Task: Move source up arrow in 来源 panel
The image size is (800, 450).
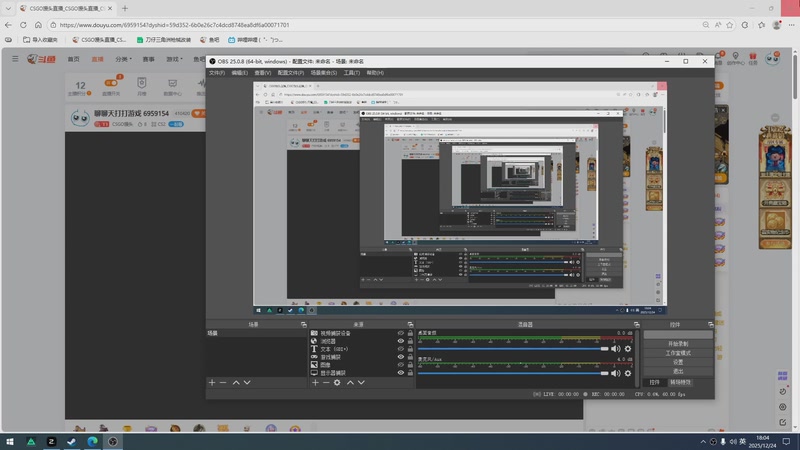Action: tap(351, 382)
